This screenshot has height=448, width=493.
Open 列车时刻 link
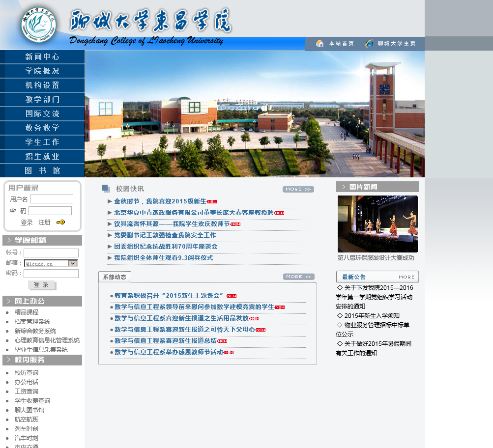[27, 429]
